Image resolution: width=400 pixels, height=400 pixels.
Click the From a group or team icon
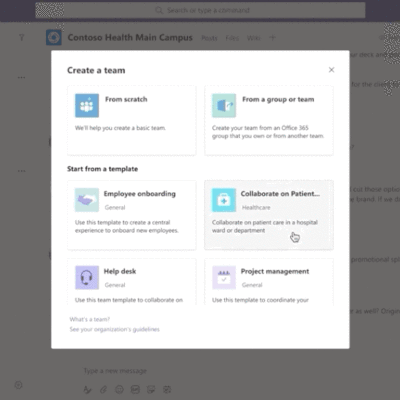point(224,106)
